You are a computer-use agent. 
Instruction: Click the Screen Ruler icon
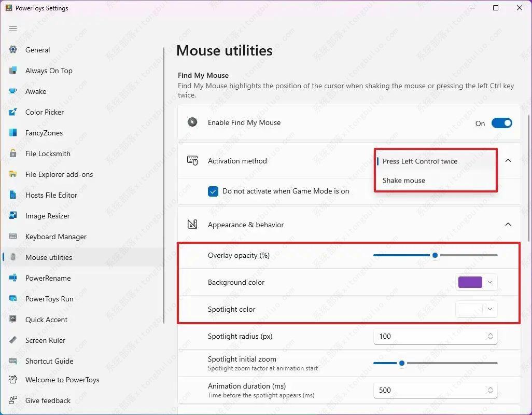pos(13,340)
